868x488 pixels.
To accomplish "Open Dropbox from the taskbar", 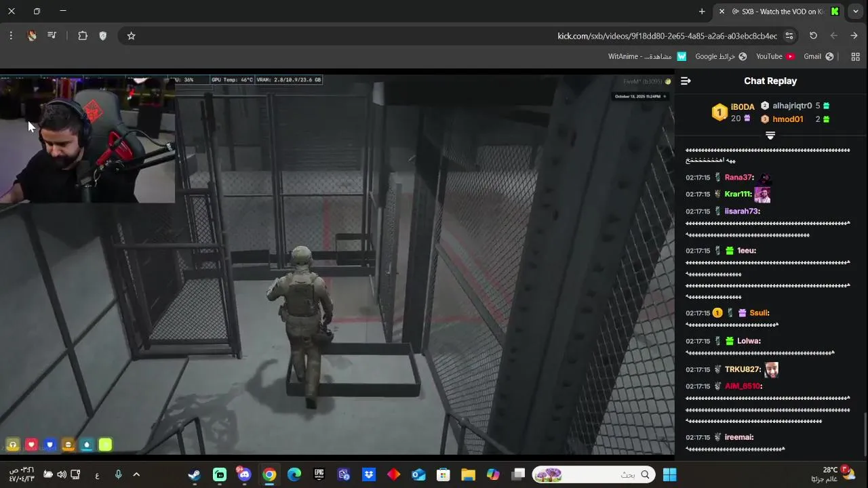I will (369, 474).
